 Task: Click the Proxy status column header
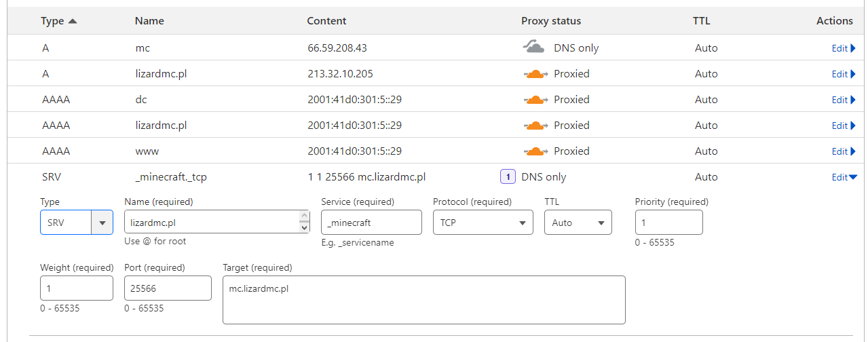point(551,21)
